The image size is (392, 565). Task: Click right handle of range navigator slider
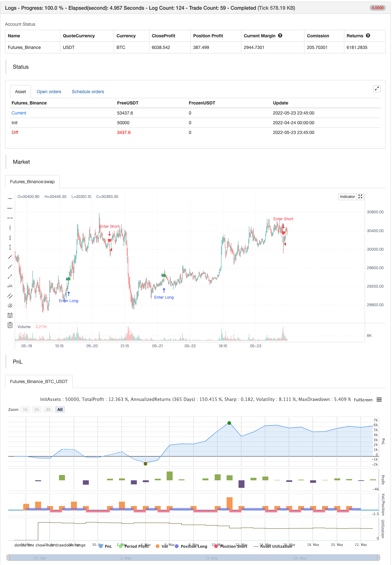pyautogui.click(x=379, y=557)
